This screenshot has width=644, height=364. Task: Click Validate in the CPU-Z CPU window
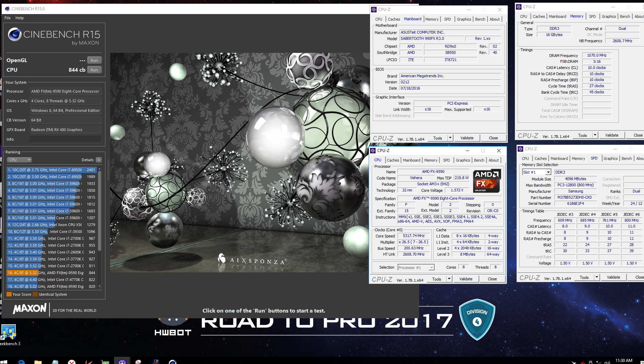tap(466, 279)
